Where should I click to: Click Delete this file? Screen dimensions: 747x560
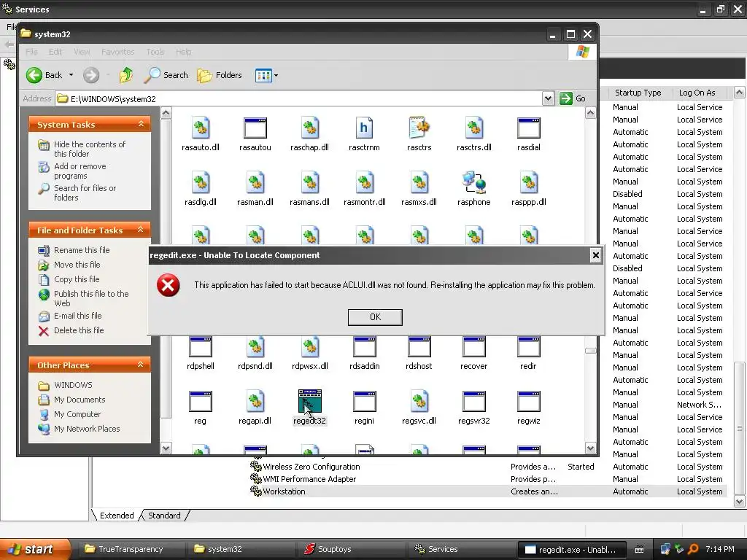point(79,330)
